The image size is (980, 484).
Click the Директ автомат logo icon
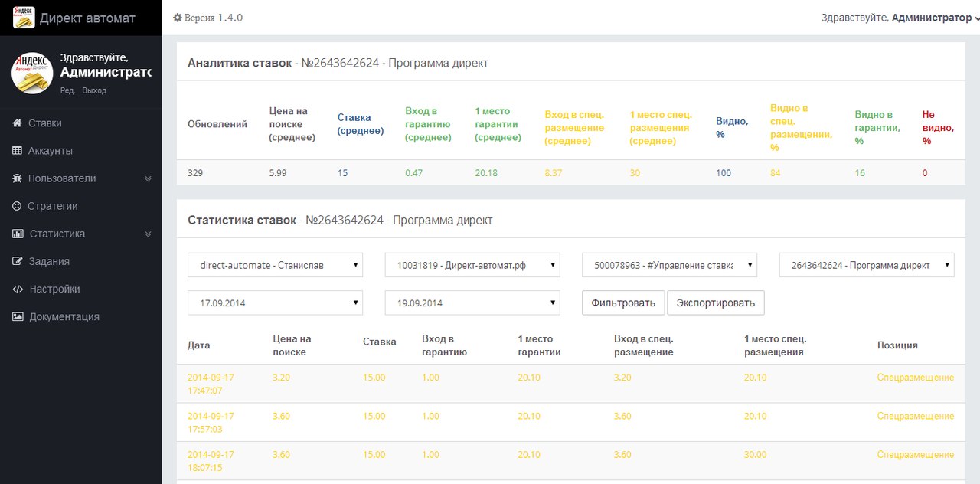click(x=24, y=17)
